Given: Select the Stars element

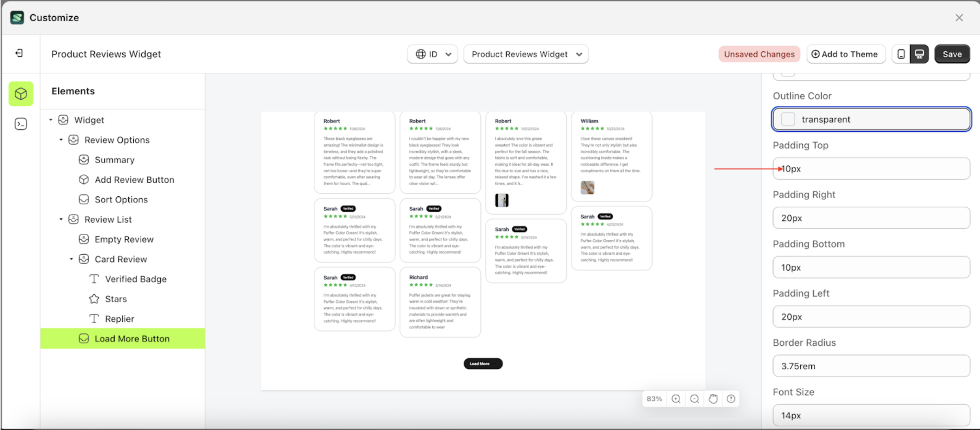Looking at the screenshot, I should tap(116, 299).
